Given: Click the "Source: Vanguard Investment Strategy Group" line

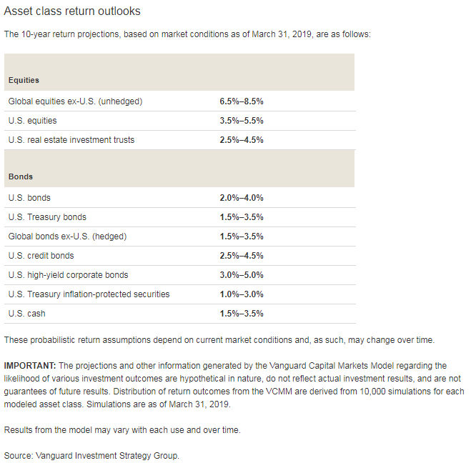Looking at the screenshot, I should point(91,456).
